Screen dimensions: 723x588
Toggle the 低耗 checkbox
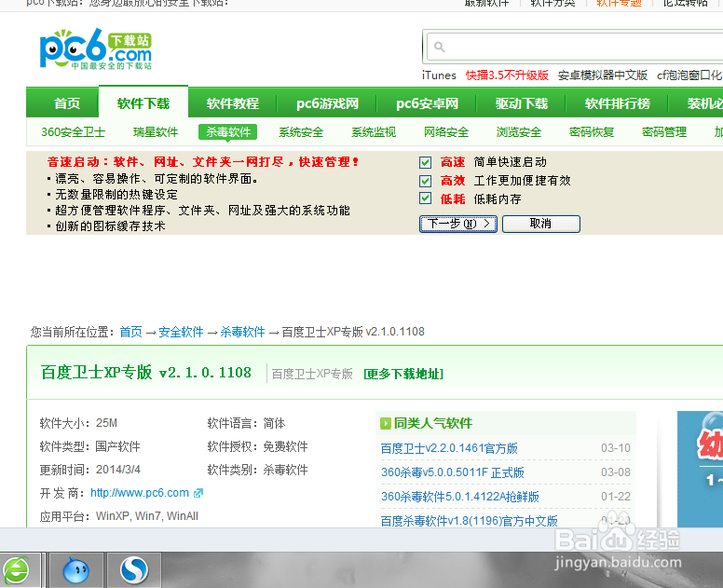(425, 198)
